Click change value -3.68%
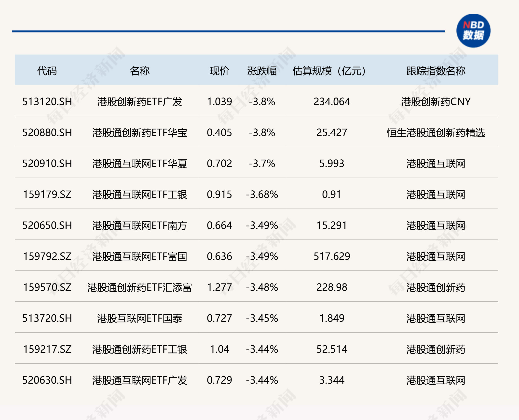Viewport: 519px width, 420px height. click(x=262, y=195)
